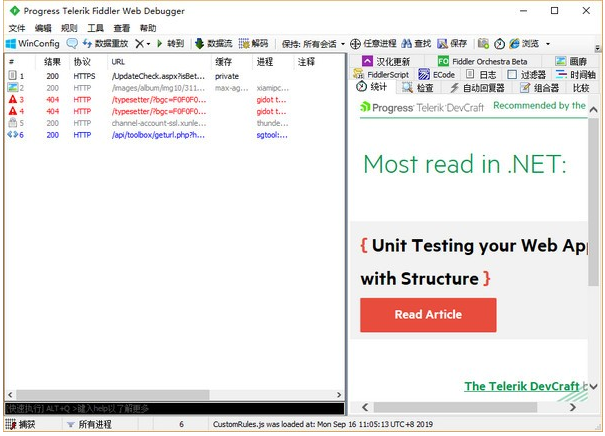Switch to the 汉化更新 tab
605x436 pixels.
tap(386, 61)
